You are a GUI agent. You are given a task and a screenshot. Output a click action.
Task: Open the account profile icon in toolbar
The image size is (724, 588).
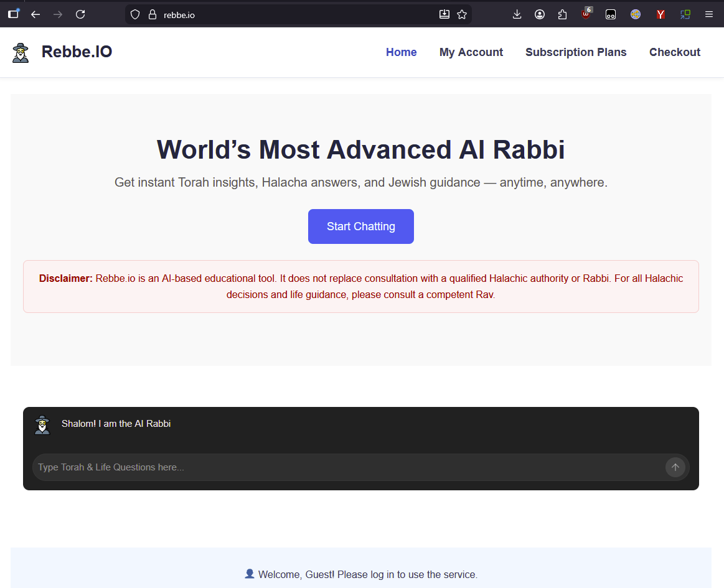(539, 15)
